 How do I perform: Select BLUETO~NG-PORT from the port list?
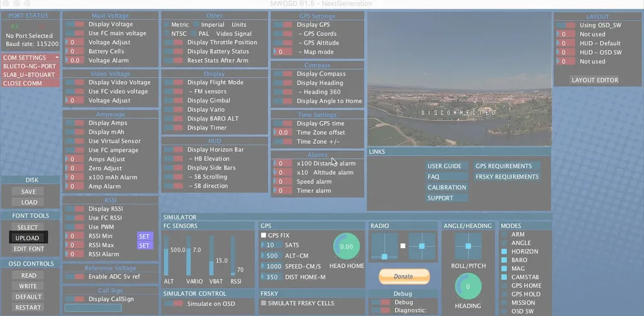coord(30,66)
